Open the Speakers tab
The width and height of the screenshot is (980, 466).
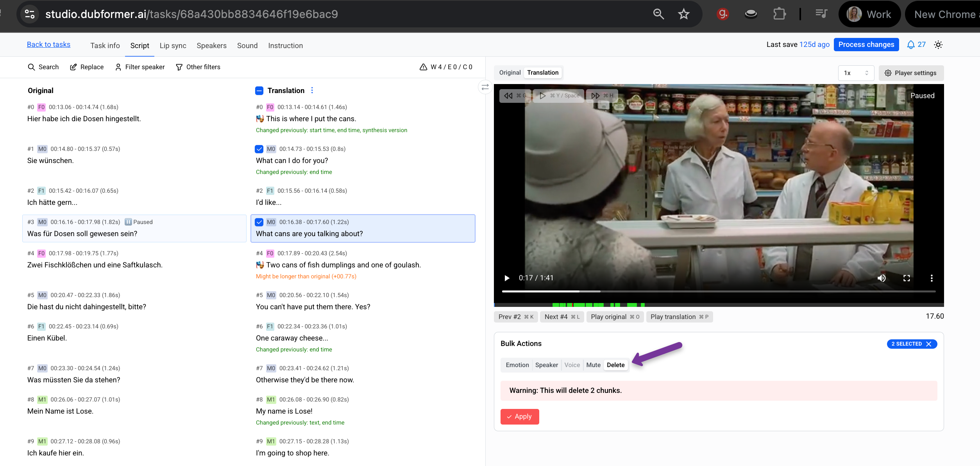coord(211,46)
